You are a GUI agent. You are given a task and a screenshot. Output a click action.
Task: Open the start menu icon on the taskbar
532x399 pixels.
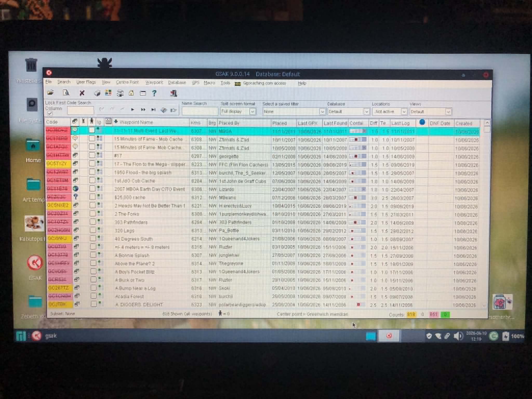point(21,336)
